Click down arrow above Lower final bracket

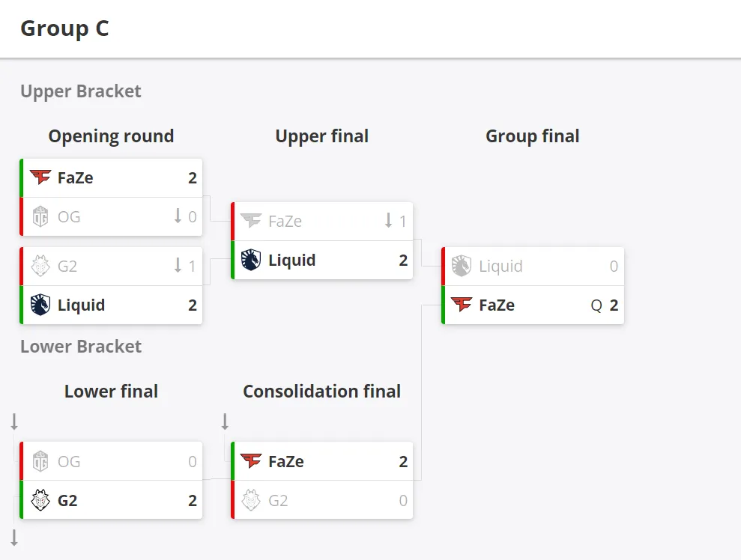click(x=14, y=421)
